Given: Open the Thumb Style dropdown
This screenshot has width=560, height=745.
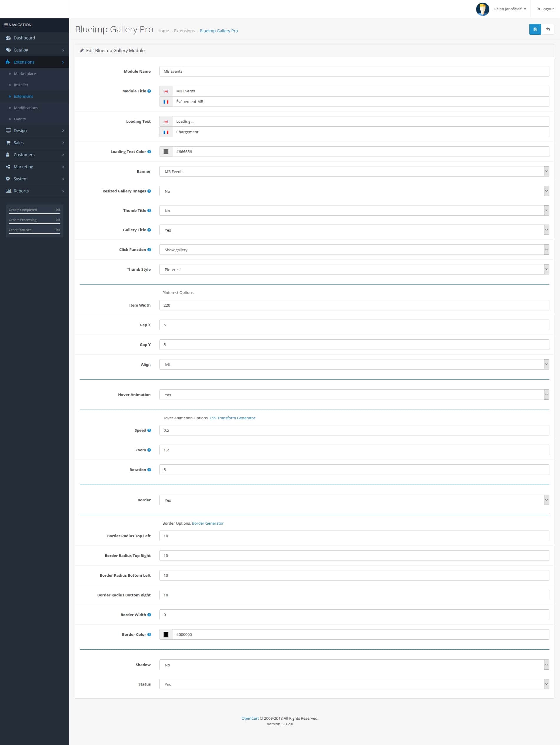Looking at the screenshot, I should (354, 270).
